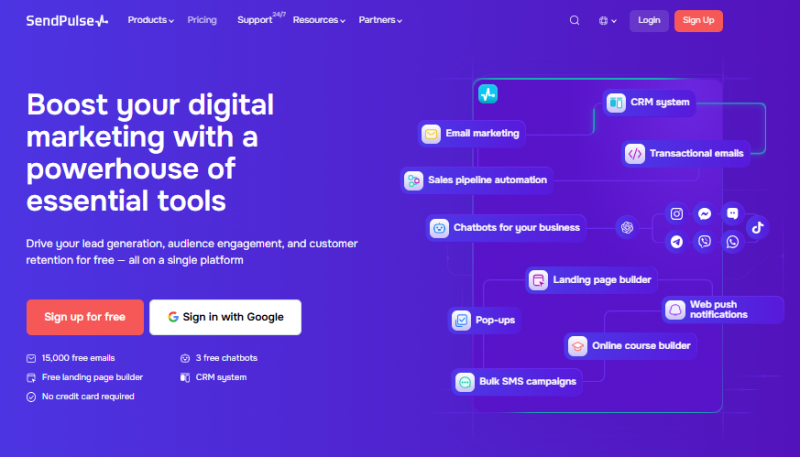Screen dimensions: 800x457
Task: Expand the Resources menu
Action: point(318,20)
